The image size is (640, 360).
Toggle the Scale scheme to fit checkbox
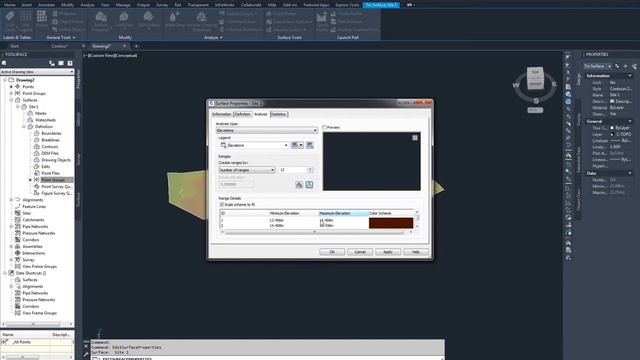[222, 204]
